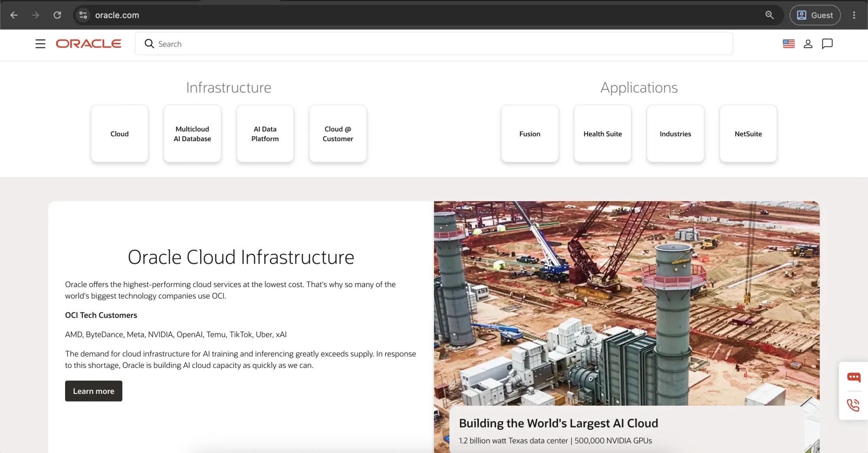This screenshot has height=453, width=868.
Task: Go back to the previous page
Action: pyautogui.click(x=14, y=15)
